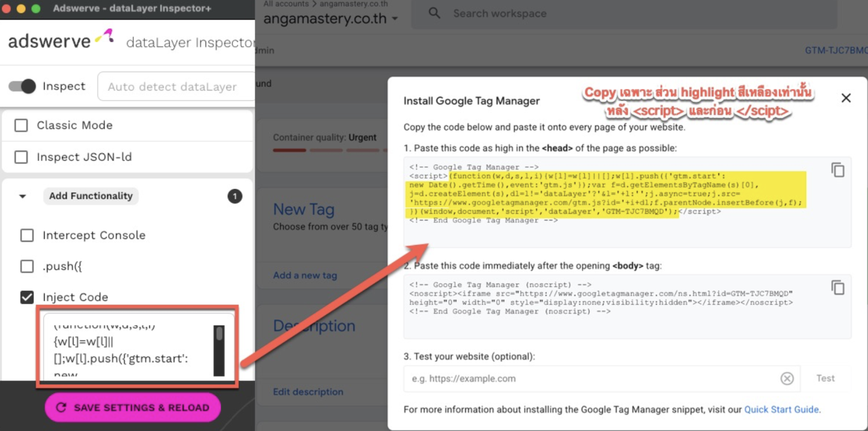The image size is (868, 431).
Task: Click the Container quality: Urgent label
Action: coord(325,137)
